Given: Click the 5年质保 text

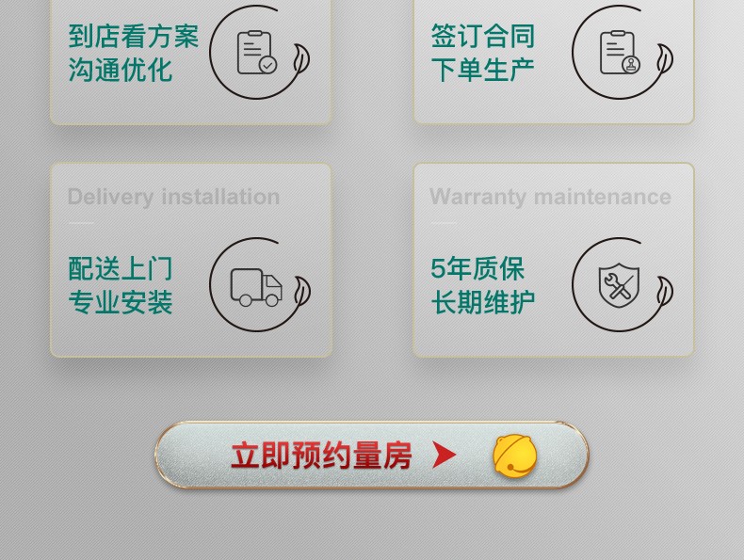Looking at the screenshot, I should [x=477, y=269].
